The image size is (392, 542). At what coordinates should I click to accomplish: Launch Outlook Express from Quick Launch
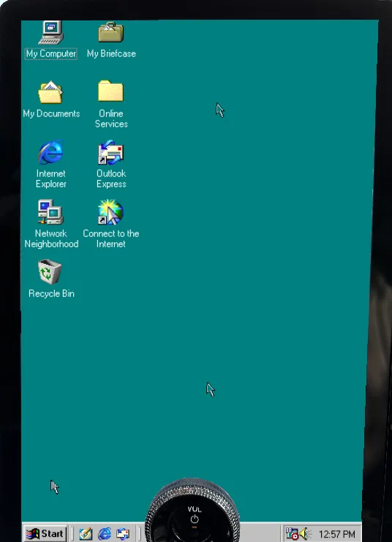[123, 534]
